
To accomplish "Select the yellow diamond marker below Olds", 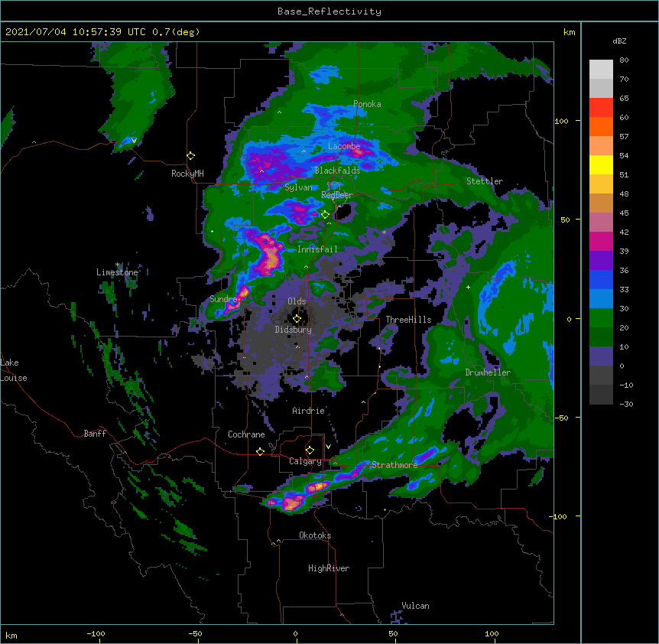I will tap(297, 319).
